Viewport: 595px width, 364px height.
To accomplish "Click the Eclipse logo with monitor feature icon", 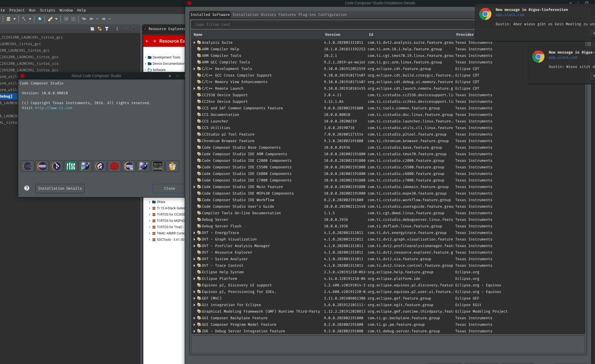I will click(129, 166).
